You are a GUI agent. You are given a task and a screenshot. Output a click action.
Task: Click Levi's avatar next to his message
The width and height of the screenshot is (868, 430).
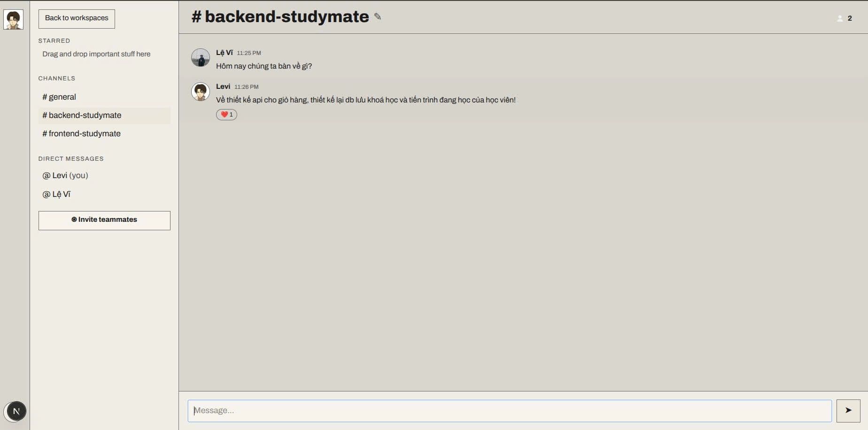pyautogui.click(x=201, y=92)
